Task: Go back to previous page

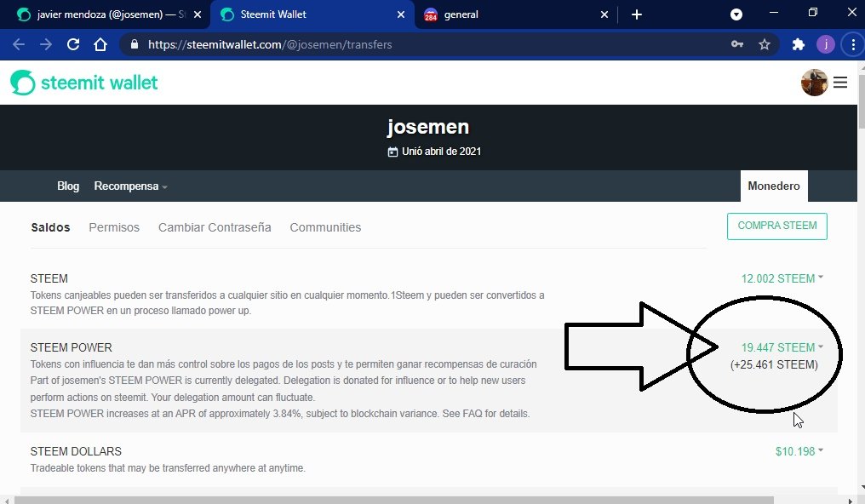Action: pyautogui.click(x=18, y=44)
